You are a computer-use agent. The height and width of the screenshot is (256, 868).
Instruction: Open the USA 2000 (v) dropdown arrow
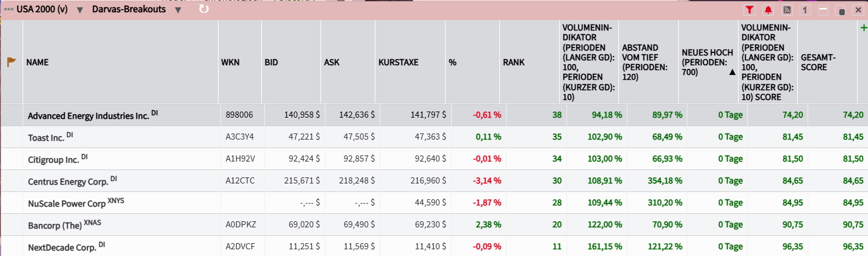80,10
